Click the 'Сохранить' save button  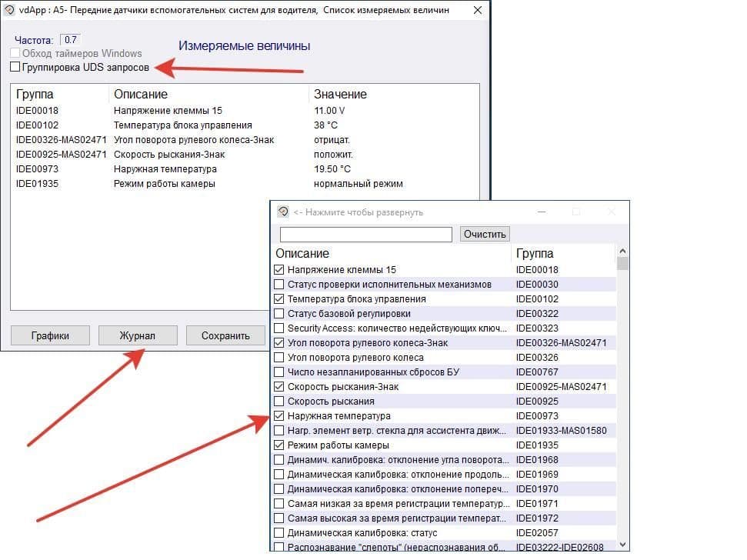[x=225, y=335]
